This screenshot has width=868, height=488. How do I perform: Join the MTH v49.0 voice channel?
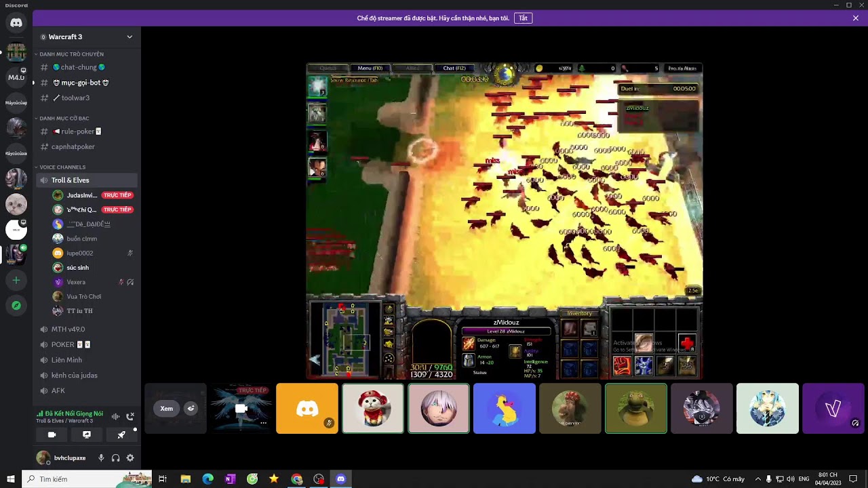pyautogui.click(x=87, y=329)
